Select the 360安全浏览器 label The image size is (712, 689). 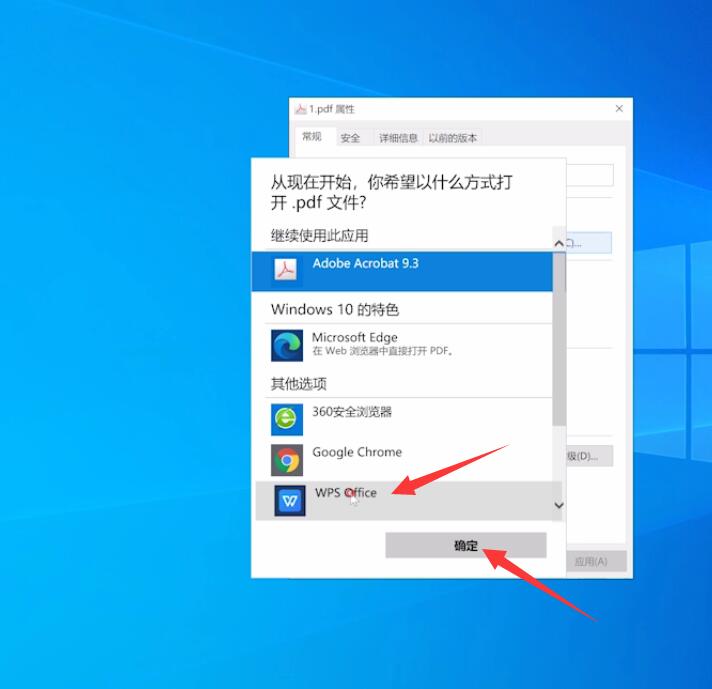pyautogui.click(x=352, y=411)
